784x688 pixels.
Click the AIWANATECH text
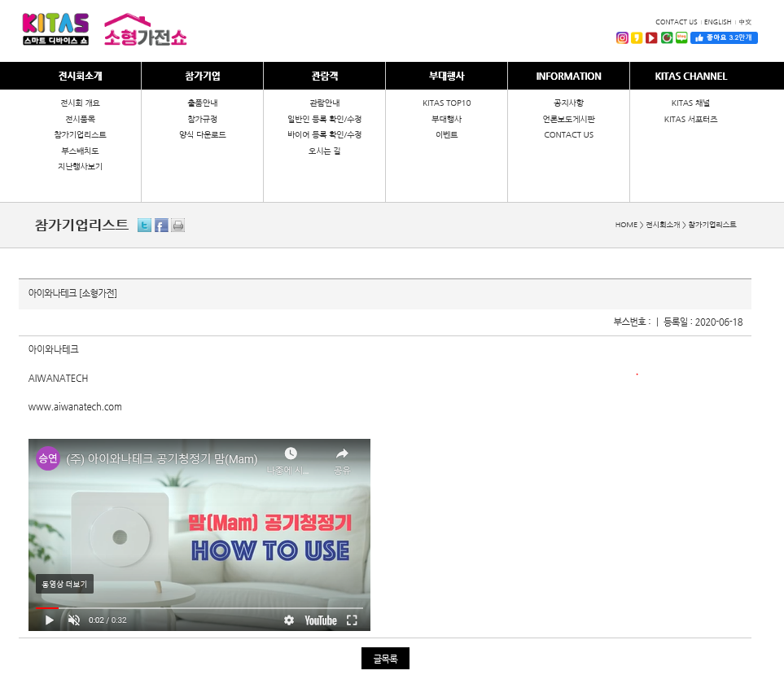(58, 379)
